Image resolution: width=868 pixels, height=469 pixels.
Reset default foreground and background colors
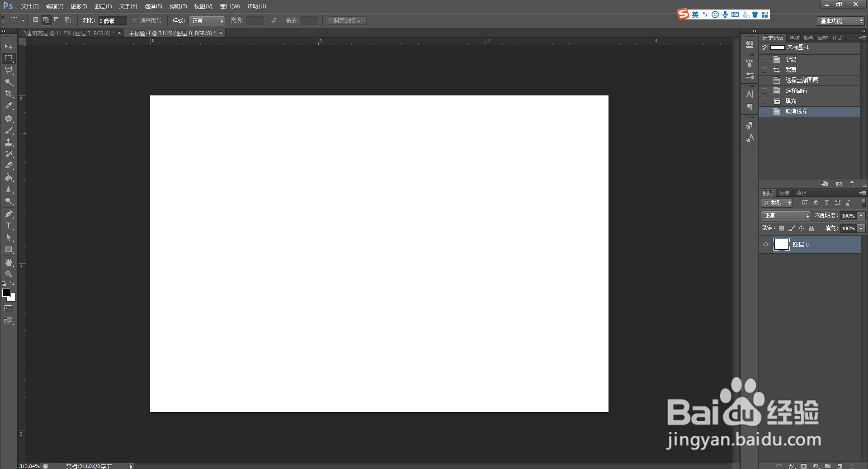click(x=4, y=284)
